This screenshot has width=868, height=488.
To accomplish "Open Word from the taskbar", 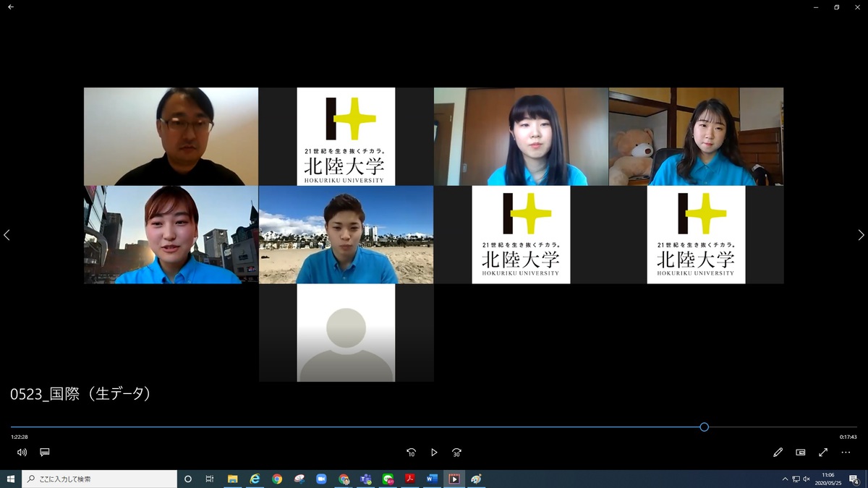I will pyautogui.click(x=432, y=479).
